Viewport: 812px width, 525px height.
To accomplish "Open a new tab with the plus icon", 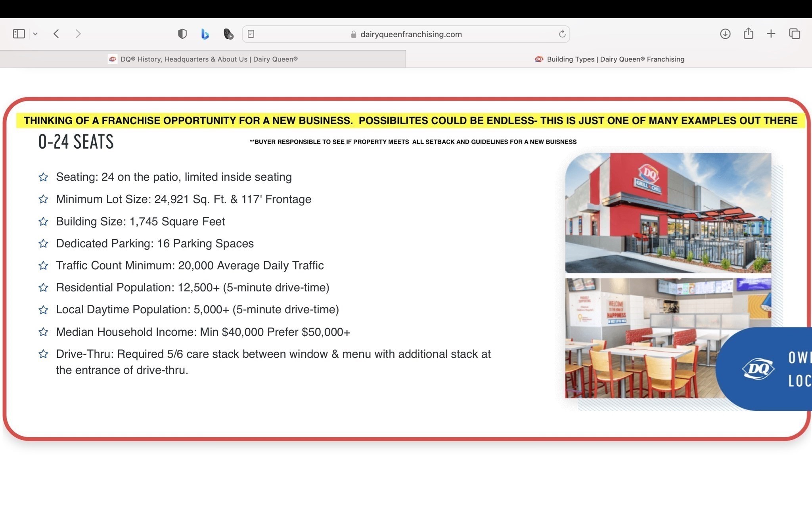I will [771, 34].
